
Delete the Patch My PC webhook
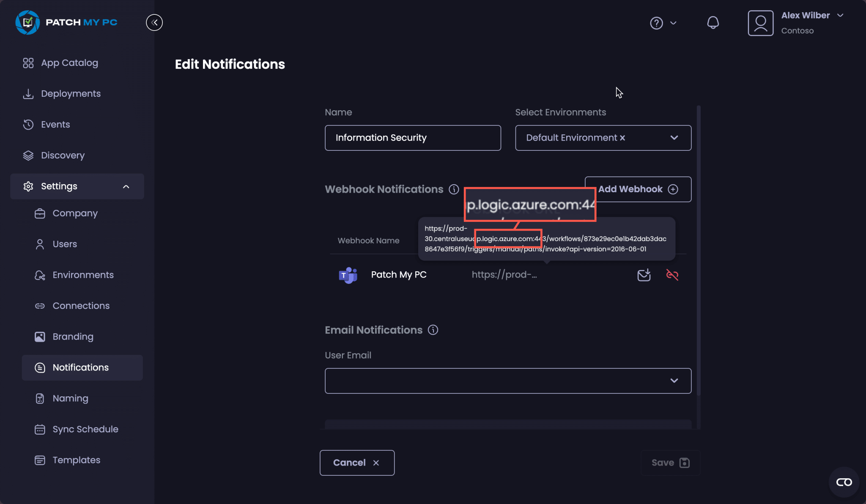(x=672, y=275)
